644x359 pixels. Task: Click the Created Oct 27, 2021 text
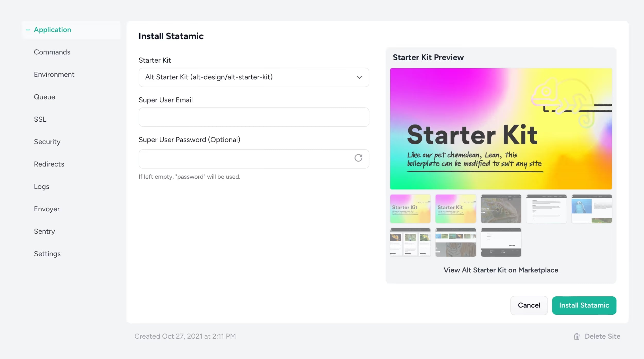click(185, 336)
